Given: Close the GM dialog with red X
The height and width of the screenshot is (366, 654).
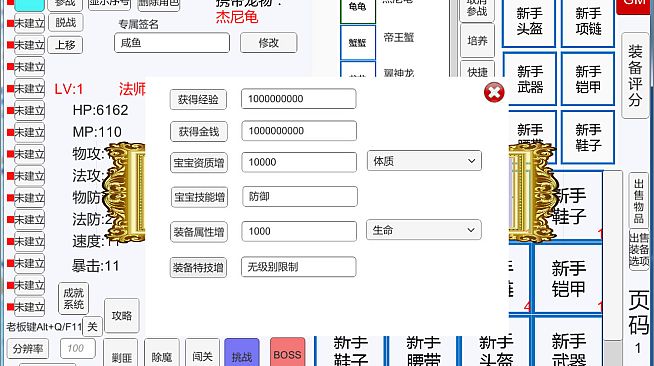Looking at the screenshot, I should (x=494, y=92).
